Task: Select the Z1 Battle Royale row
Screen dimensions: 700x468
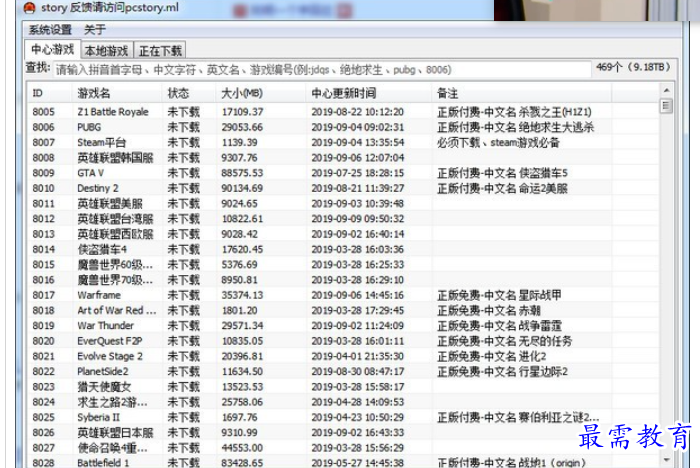Action: click(x=343, y=112)
